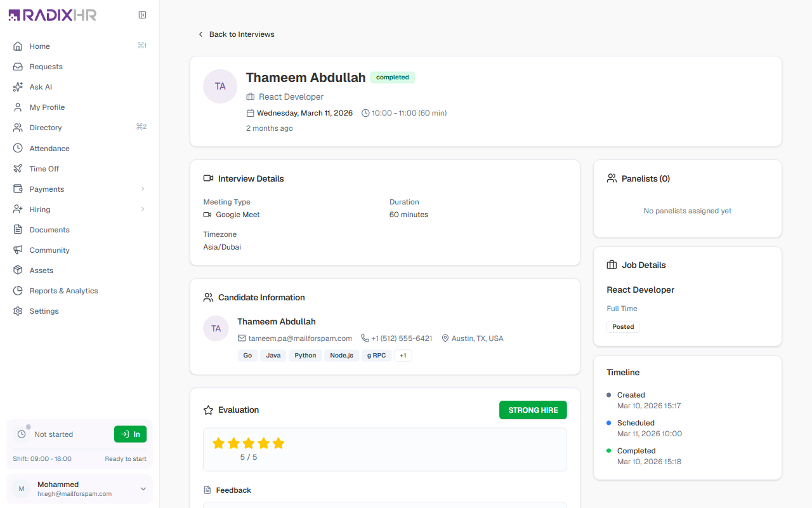Screen dimensions: 812x508
Task: Click the back arrow icon
Action: coord(200,34)
